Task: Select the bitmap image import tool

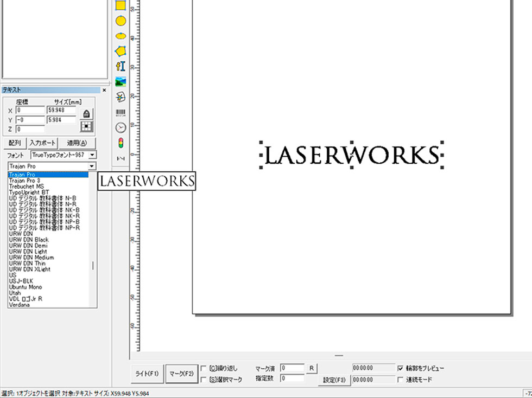Action: pos(121,82)
